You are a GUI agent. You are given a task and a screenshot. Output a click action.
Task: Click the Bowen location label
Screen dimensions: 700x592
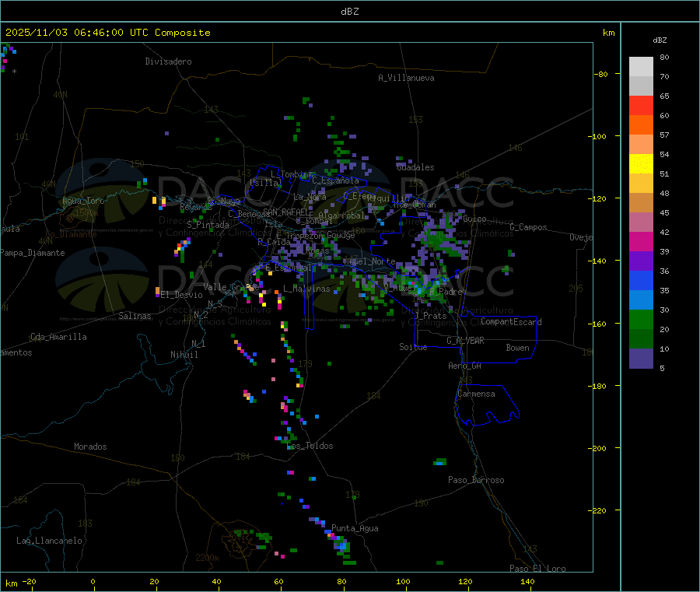517,348
